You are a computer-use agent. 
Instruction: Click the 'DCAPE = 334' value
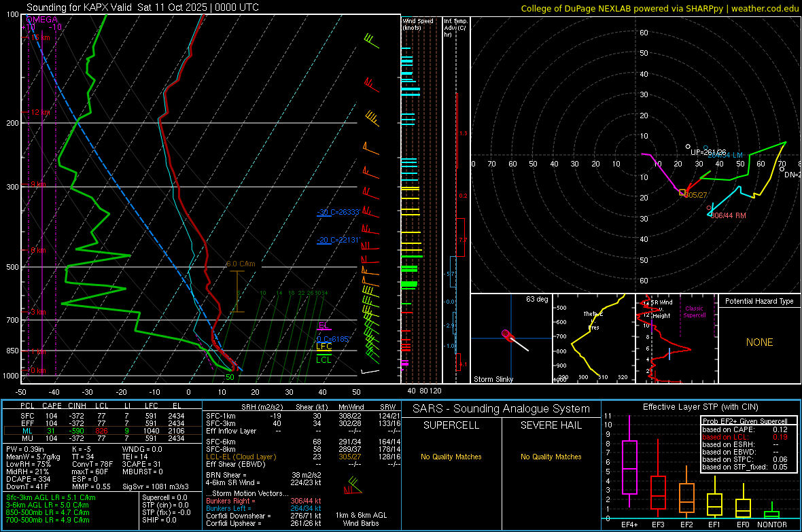point(28,479)
